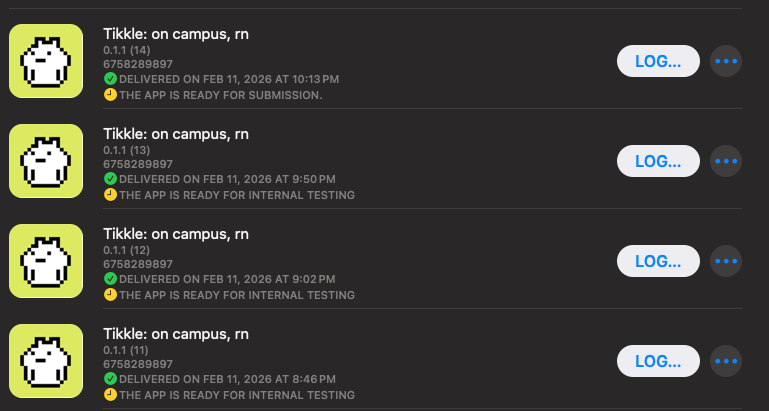Click the Tikkle app icon for build 11
Viewport: 769px width, 411px height.
(x=46, y=361)
